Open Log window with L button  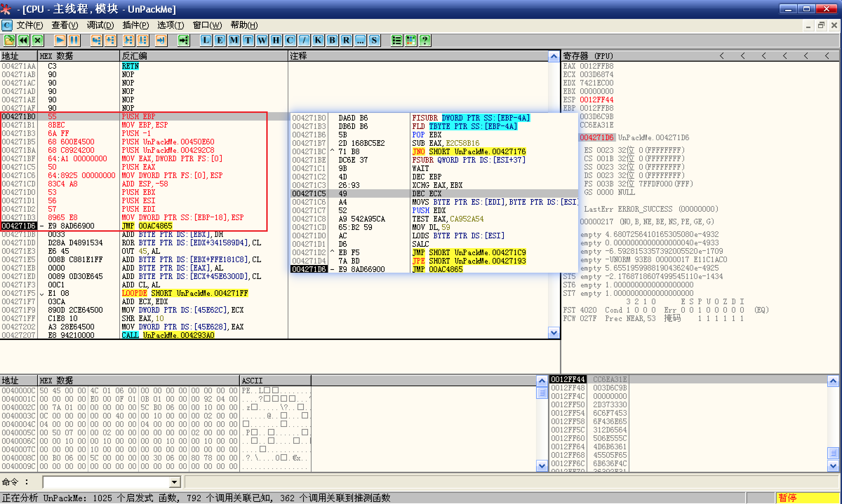point(206,40)
